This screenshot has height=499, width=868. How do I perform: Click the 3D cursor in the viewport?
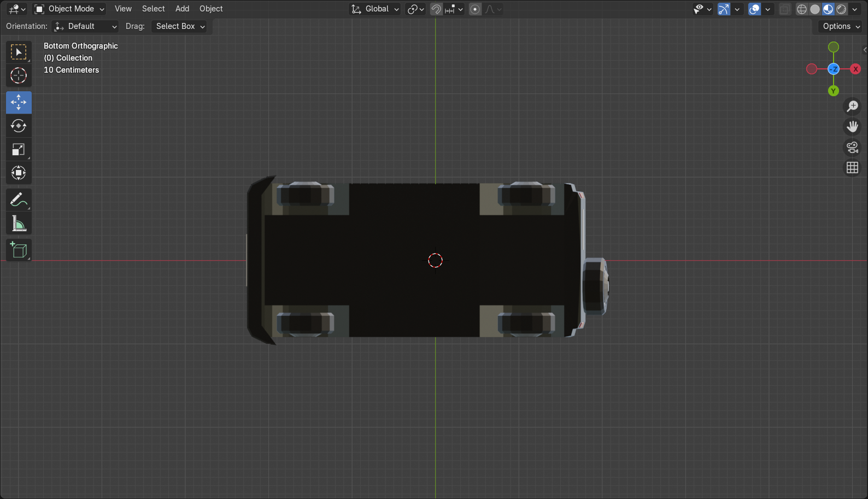435,261
